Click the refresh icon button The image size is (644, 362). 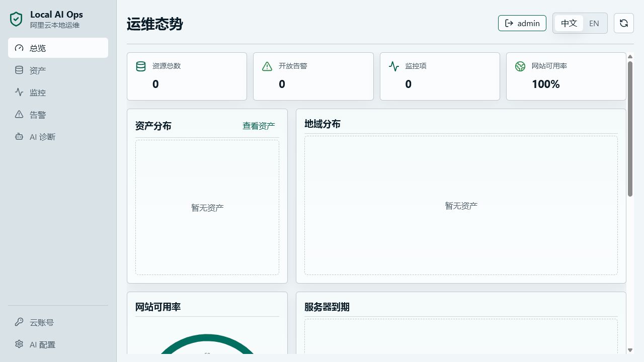coord(624,23)
